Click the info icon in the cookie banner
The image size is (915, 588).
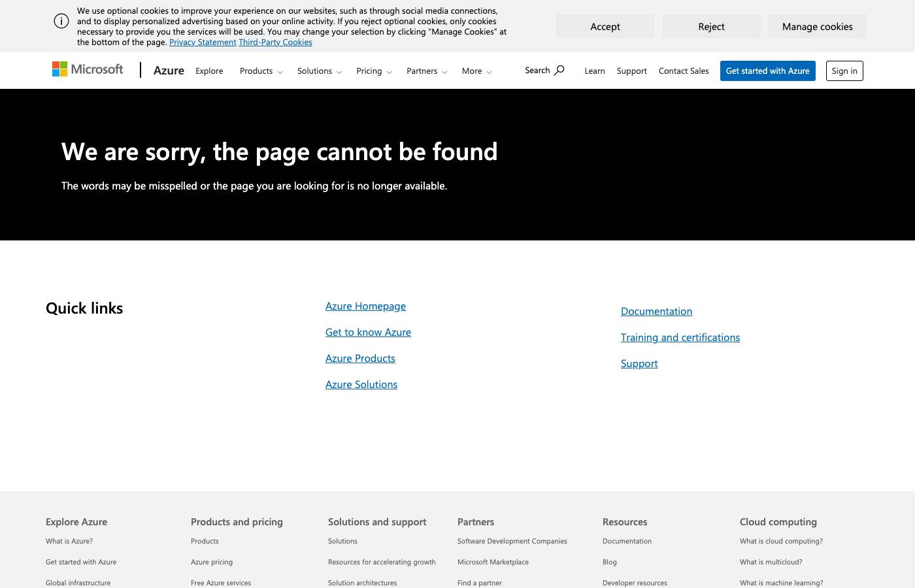[61, 21]
